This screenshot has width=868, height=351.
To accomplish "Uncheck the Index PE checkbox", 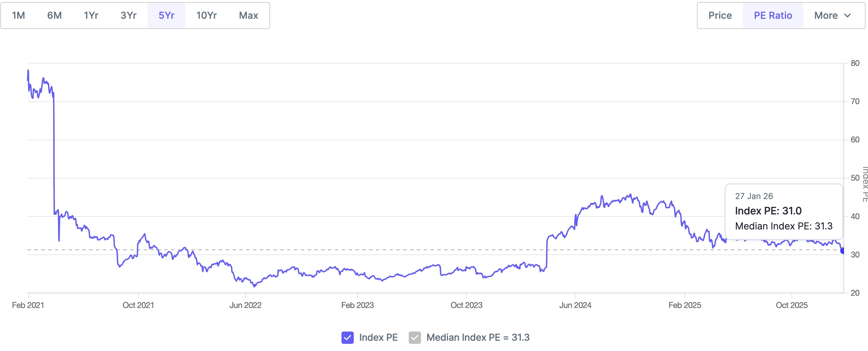I will pos(347,337).
